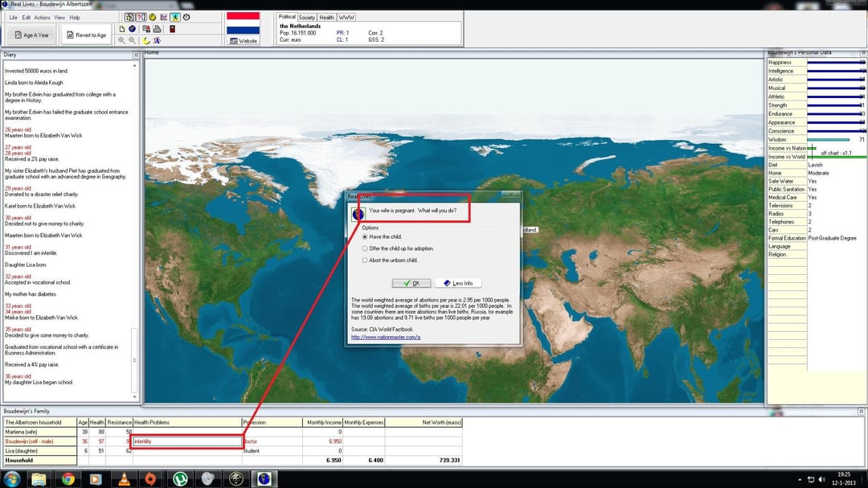Open the chart graph toolbar icon

(x=163, y=17)
